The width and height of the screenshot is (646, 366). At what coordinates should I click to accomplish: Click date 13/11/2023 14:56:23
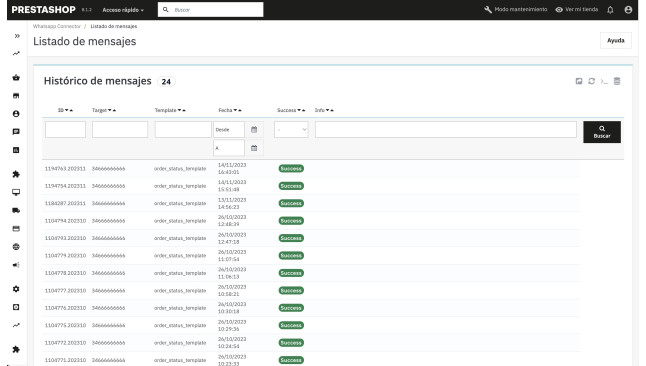tap(232, 203)
